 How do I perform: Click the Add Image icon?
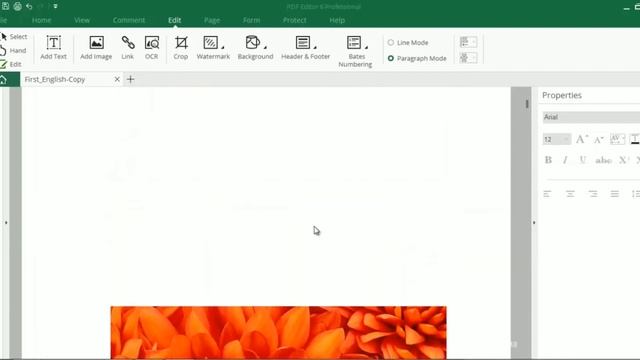pos(96,43)
